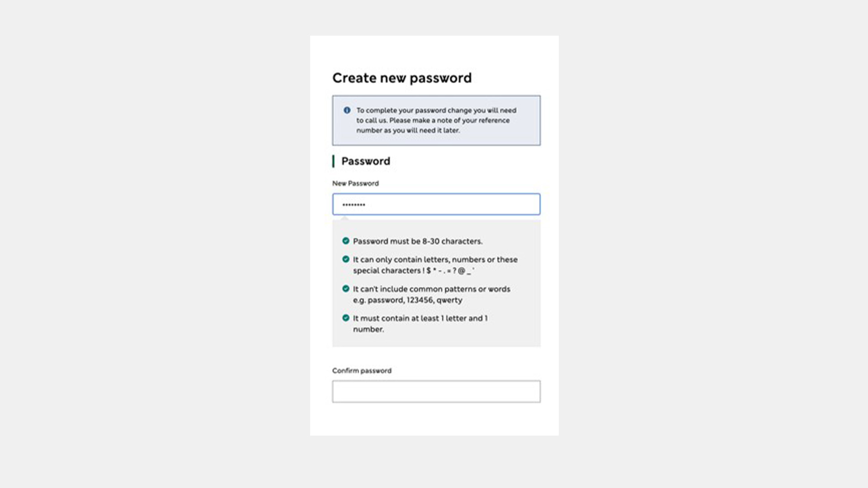Select the tooltip arrow under the New Password field
868x488 pixels.
pos(346,218)
